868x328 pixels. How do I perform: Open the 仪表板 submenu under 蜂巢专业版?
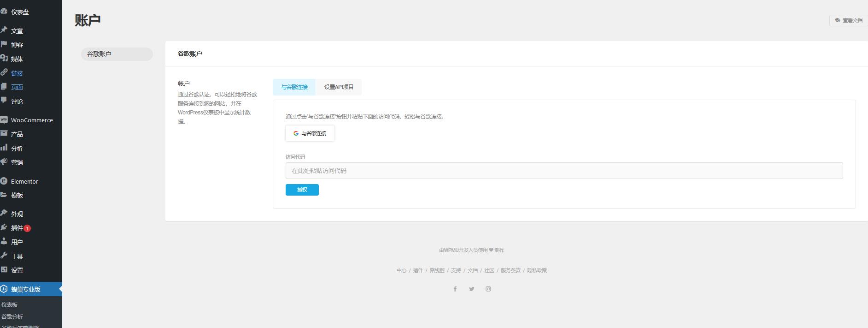coord(9,304)
